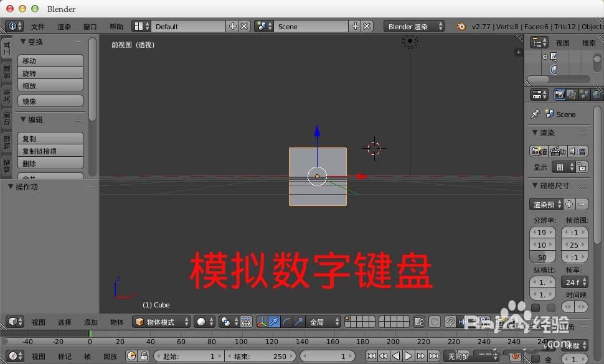Click the Timeline clock editor-type icon
The height and width of the screenshot is (364, 604).
13,355
